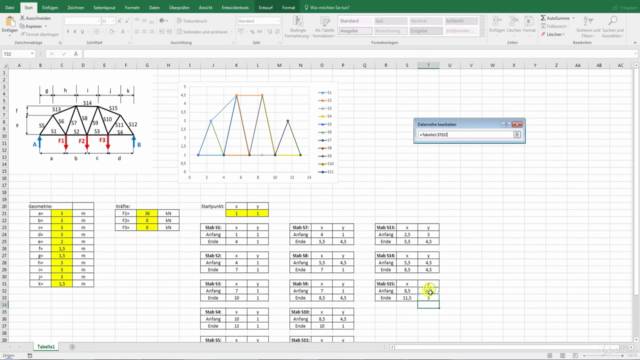Image resolution: width=640 pixels, height=360 pixels.
Task: Apply percent style icon
Action: tap(253, 32)
